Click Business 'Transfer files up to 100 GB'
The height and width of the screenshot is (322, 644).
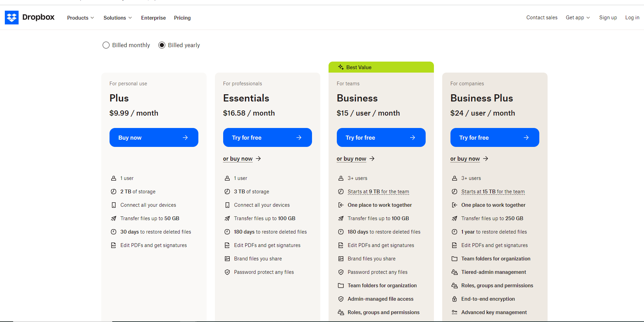coord(378,218)
